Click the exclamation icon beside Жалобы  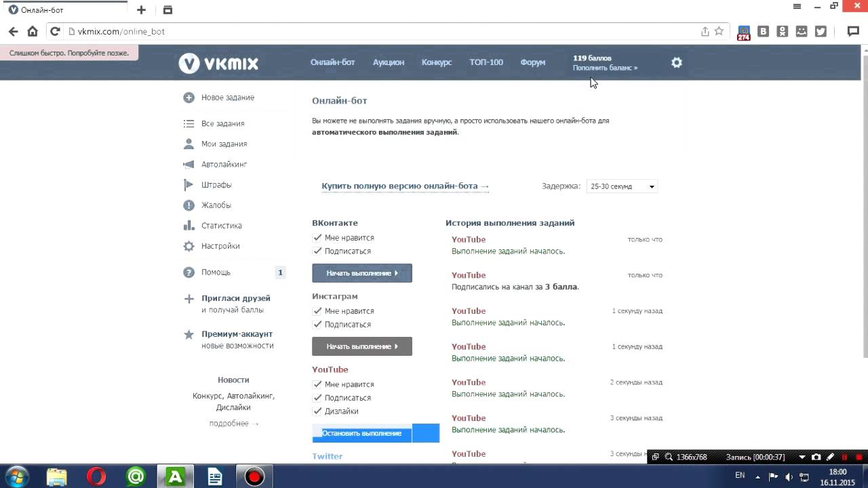(189, 205)
